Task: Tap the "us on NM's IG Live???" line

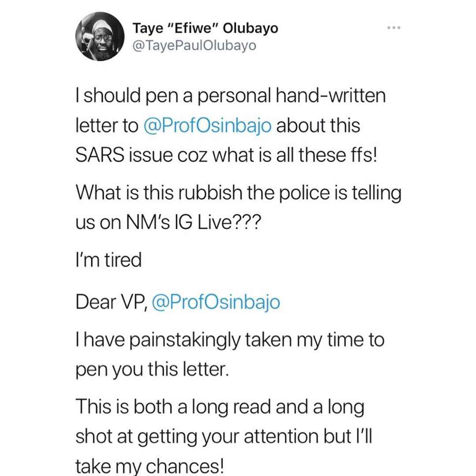Action: [x=168, y=223]
